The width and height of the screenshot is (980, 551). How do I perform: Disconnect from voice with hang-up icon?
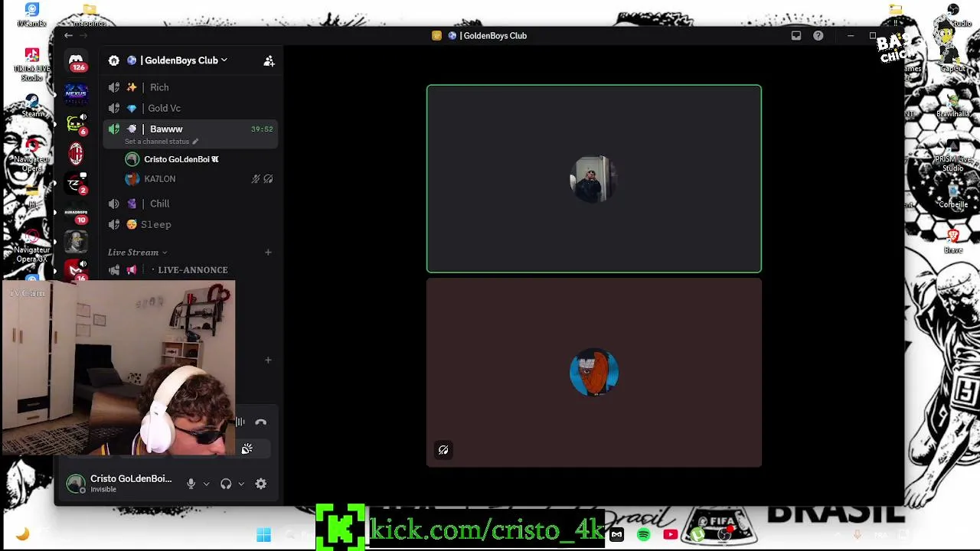[261, 422]
